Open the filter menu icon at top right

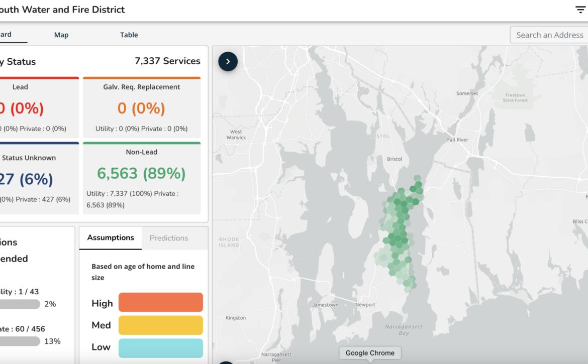click(580, 10)
